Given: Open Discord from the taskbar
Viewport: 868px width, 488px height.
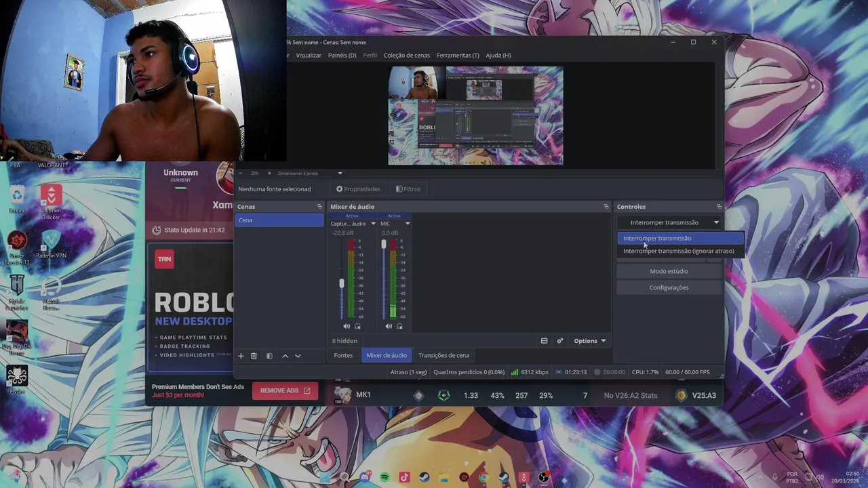Looking at the screenshot, I should 366,477.
